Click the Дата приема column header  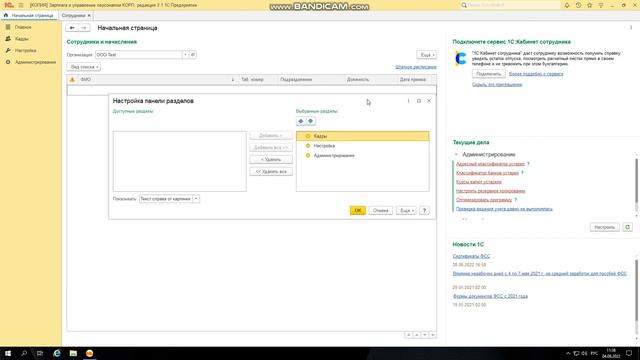(x=413, y=80)
